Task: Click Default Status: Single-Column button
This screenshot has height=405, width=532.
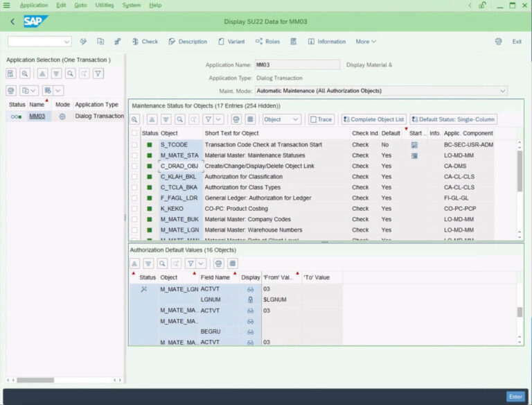Action: (453, 119)
